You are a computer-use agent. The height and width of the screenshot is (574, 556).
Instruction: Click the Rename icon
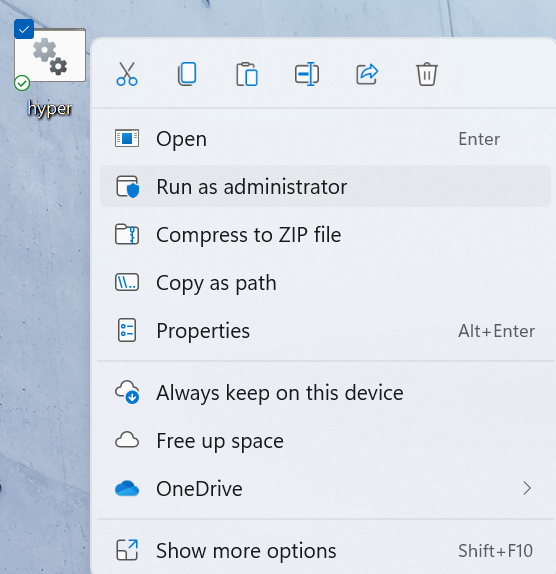(x=307, y=74)
